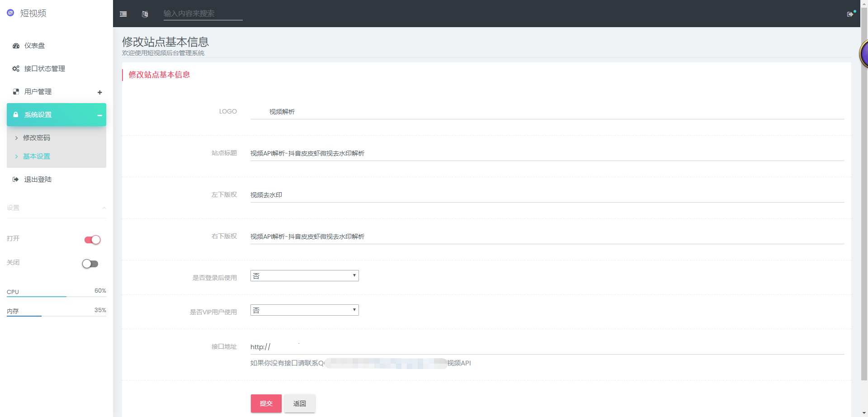Image resolution: width=868 pixels, height=417 pixels.
Task: Click the 系统设置 lock icon
Action: pos(16,115)
